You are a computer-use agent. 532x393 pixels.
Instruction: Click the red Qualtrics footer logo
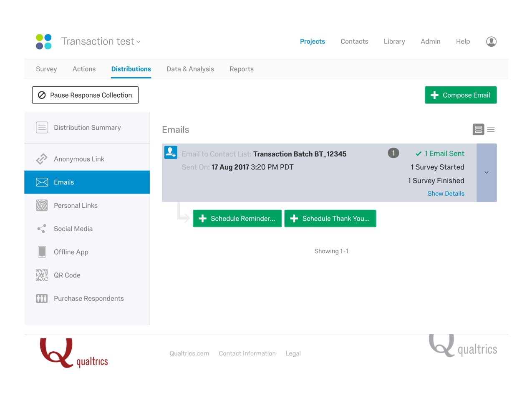click(x=74, y=353)
